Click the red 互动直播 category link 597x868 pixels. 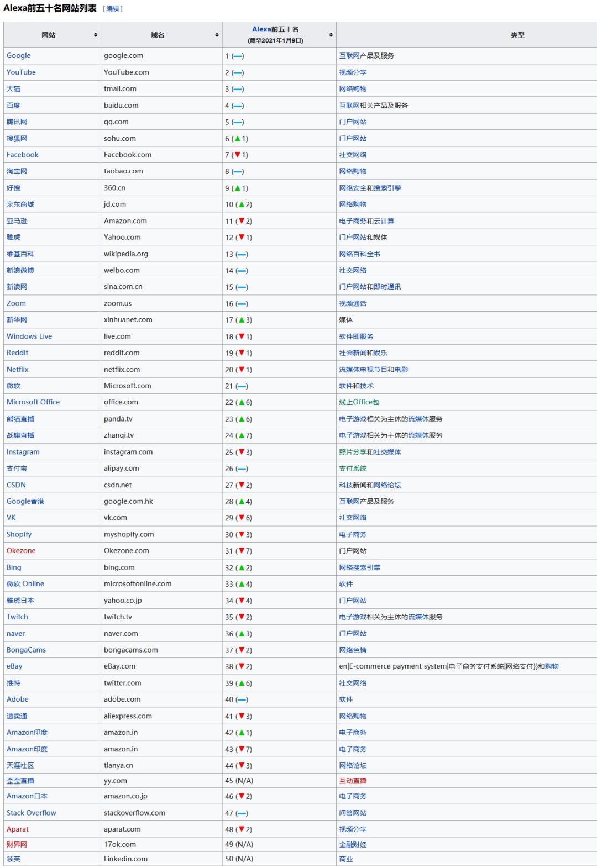click(353, 781)
